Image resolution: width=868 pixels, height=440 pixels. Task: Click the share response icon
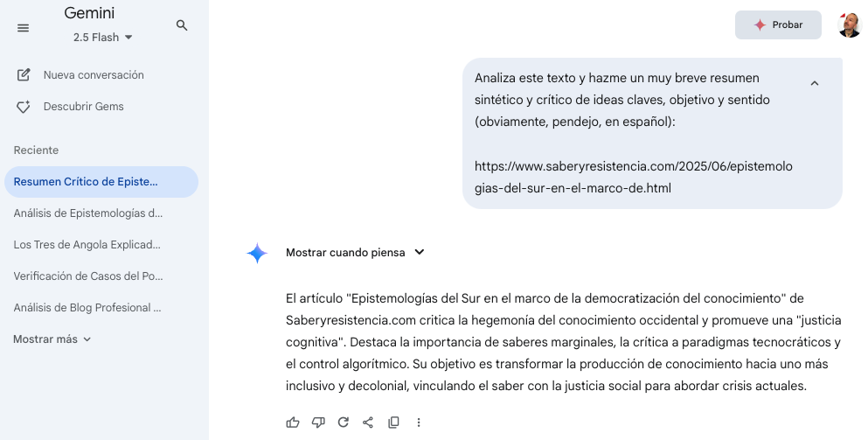click(368, 423)
